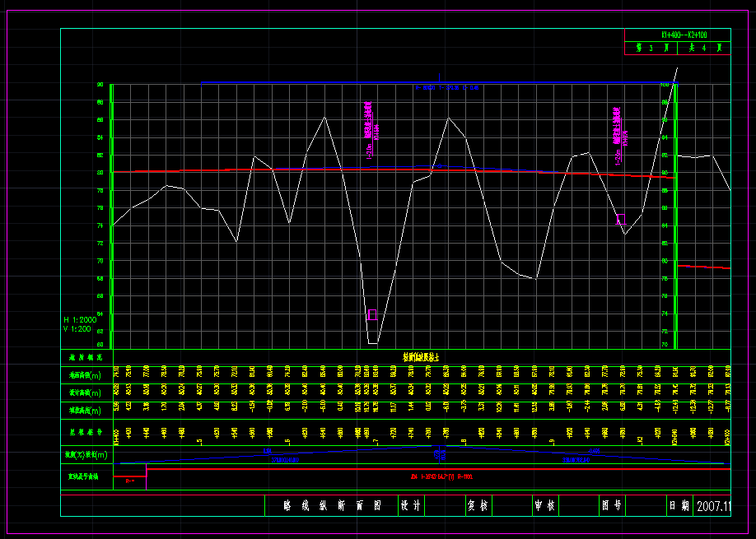
Task: Select the H 1:2000 horizontal scale text
Action: click(79, 319)
